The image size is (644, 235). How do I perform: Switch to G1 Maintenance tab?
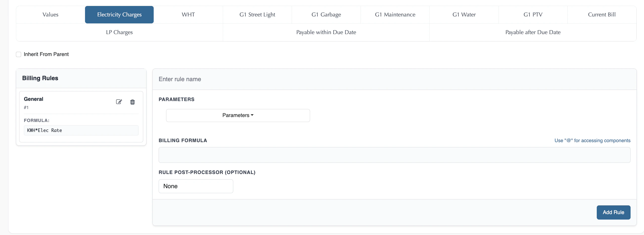(x=395, y=14)
